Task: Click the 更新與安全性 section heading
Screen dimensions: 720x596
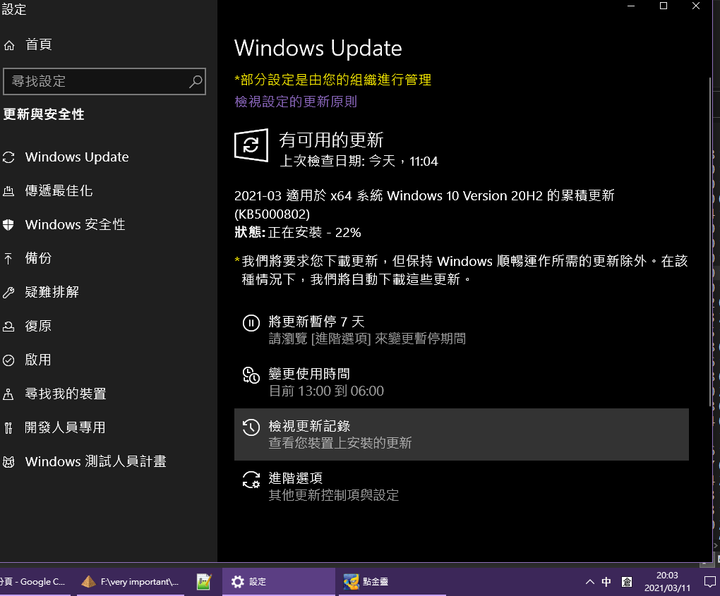Action: [x=44, y=114]
